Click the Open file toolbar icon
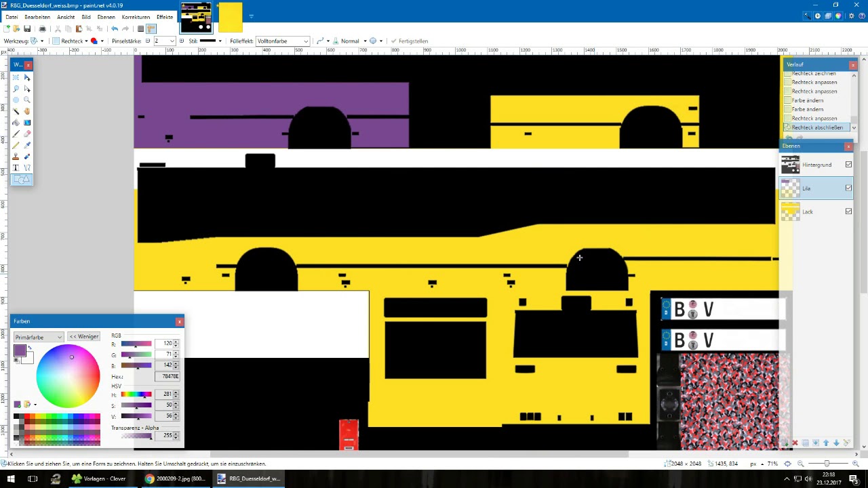Image resolution: width=868 pixels, height=488 pixels. click(x=16, y=29)
